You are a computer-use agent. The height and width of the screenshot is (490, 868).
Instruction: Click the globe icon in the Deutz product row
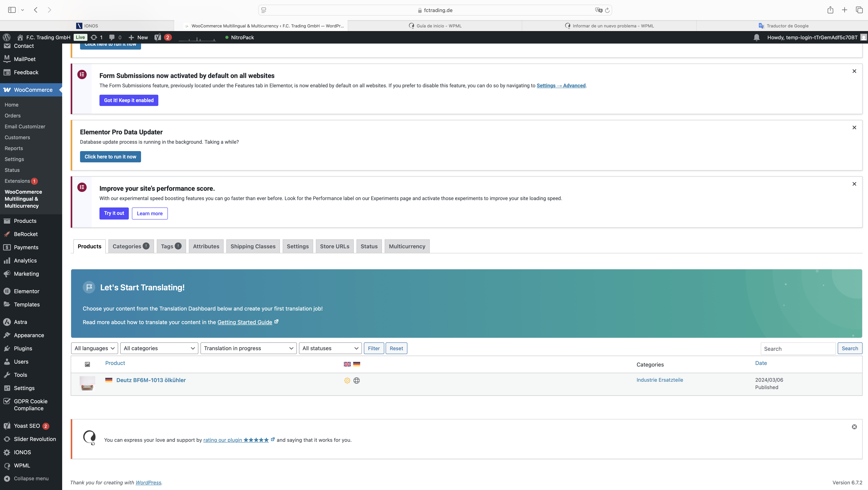356,380
